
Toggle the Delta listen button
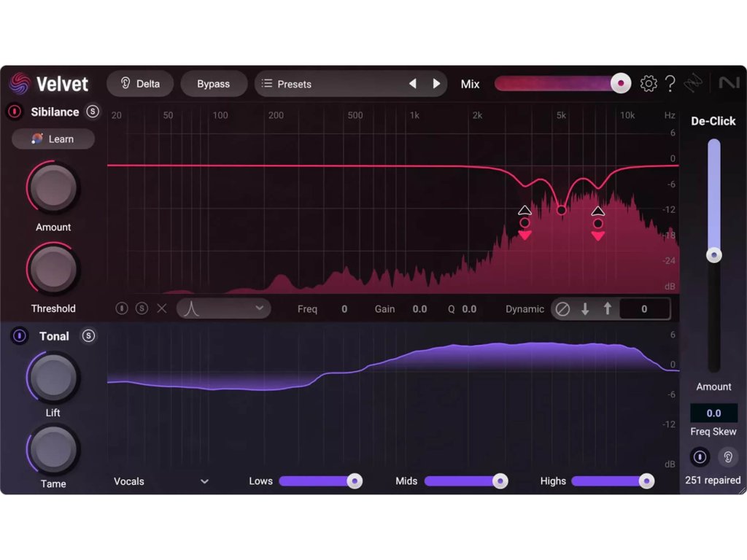point(140,84)
